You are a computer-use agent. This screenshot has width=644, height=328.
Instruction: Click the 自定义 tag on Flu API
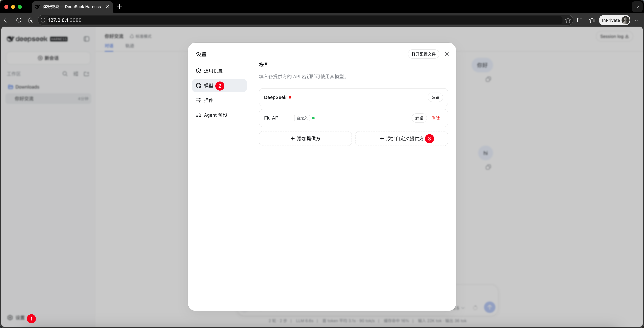302,118
